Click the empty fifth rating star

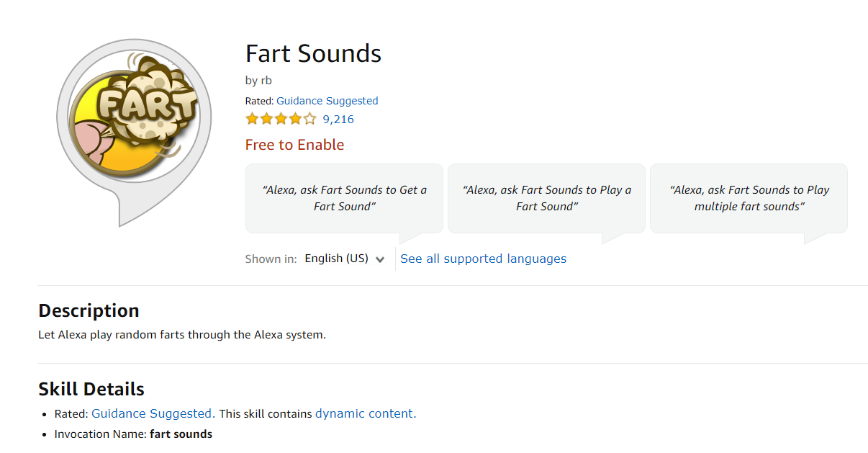(x=309, y=120)
